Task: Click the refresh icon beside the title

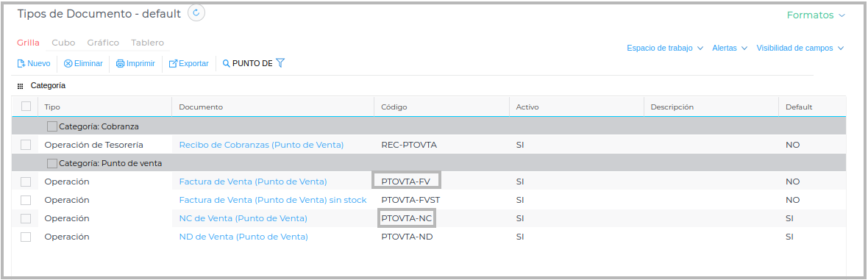Action: point(196,12)
